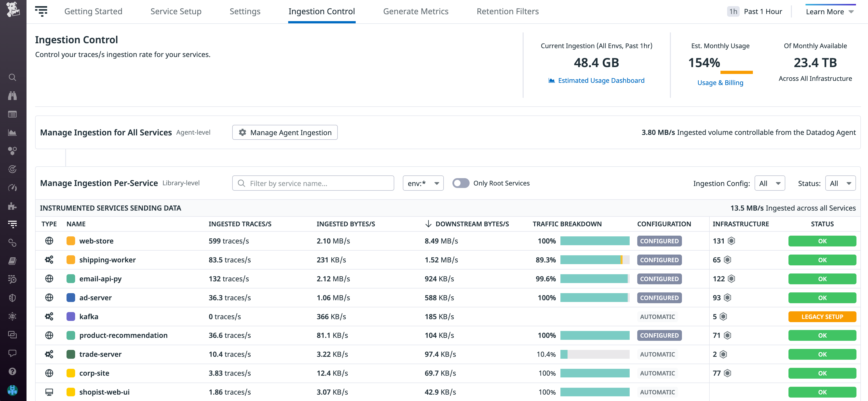Select the Integrations puzzle-piece icon
The image size is (868, 401).
[13, 206]
